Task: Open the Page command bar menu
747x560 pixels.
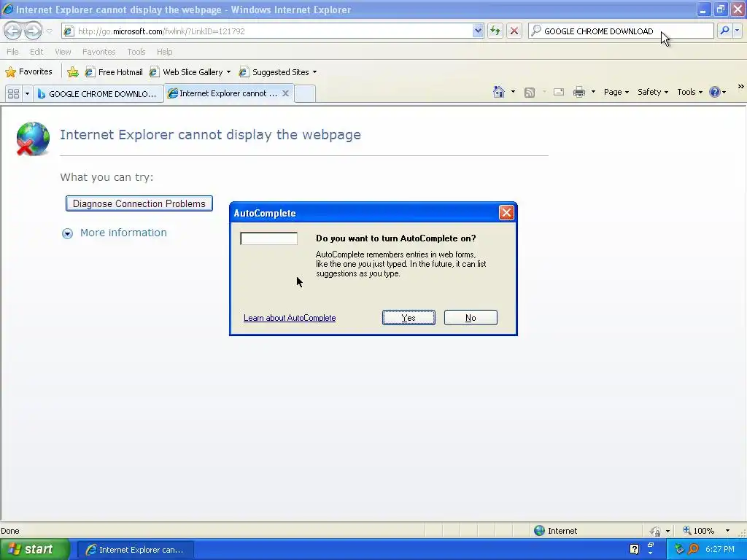Action: coord(616,92)
